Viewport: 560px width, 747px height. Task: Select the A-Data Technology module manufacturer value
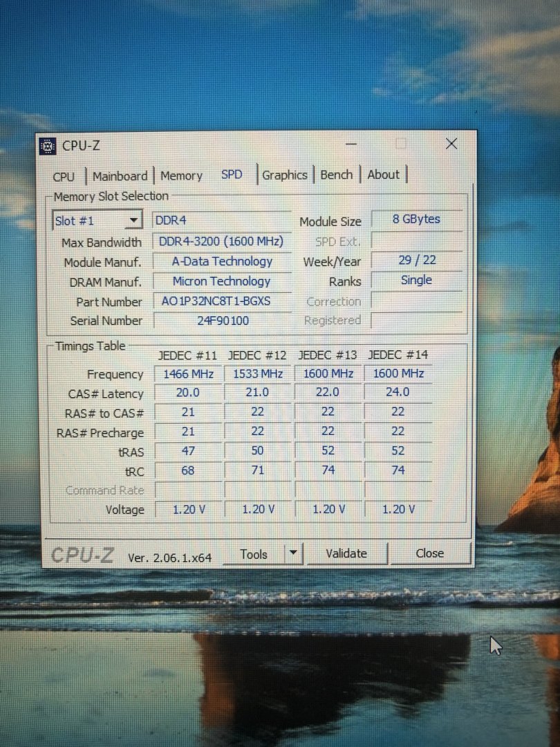pos(222,261)
